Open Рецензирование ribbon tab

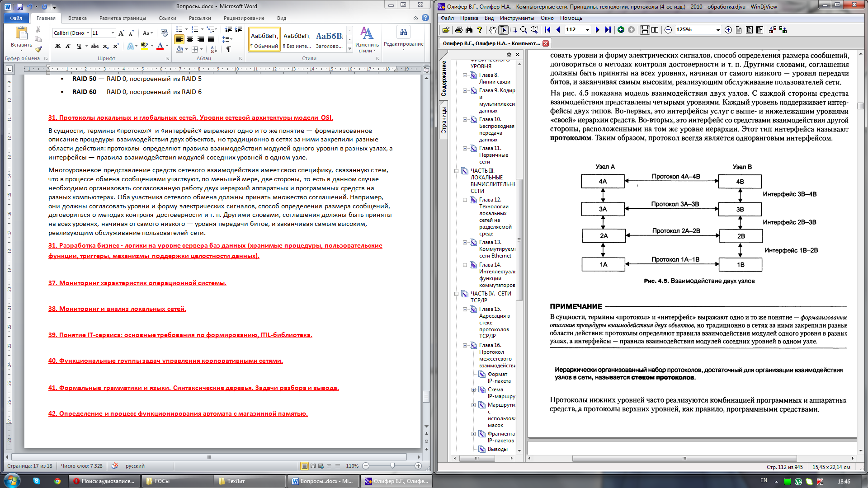[244, 18]
